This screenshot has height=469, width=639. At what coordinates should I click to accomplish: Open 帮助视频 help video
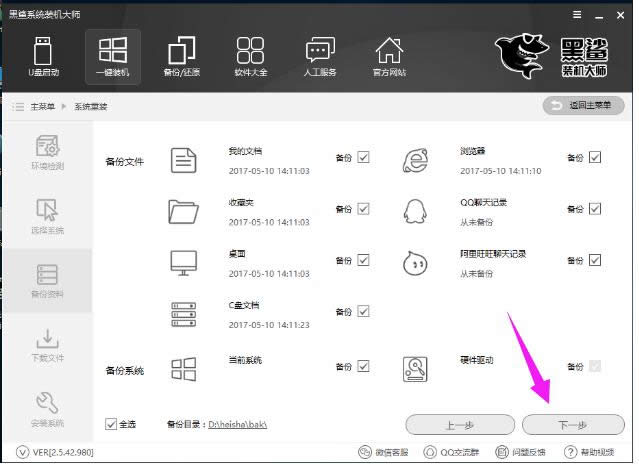(x=589, y=452)
